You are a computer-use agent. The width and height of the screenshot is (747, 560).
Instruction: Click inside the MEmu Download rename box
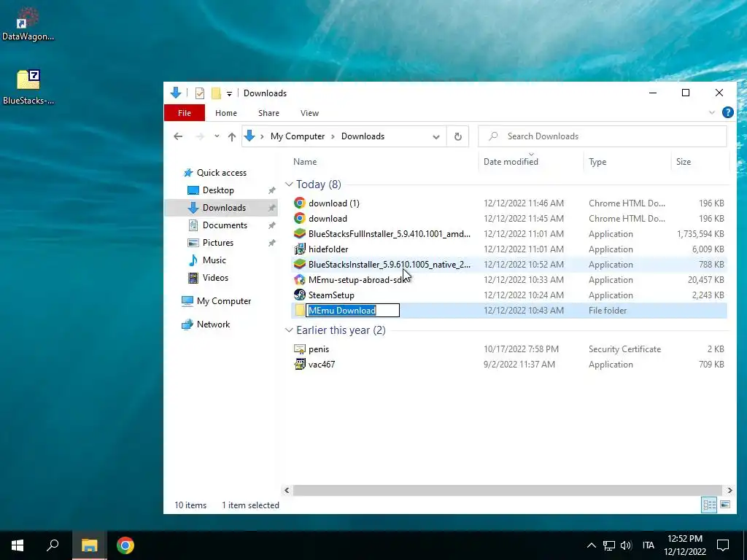(352, 311)
